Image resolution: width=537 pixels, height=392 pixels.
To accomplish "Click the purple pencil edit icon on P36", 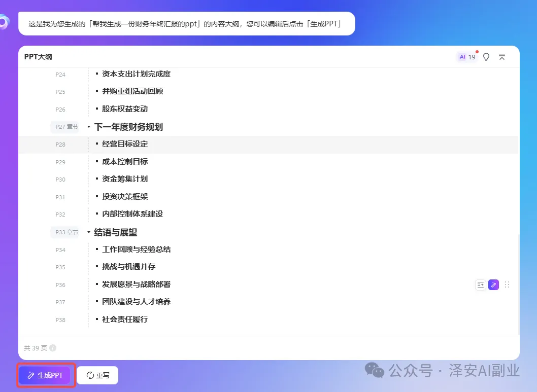I will click(493, 284).
